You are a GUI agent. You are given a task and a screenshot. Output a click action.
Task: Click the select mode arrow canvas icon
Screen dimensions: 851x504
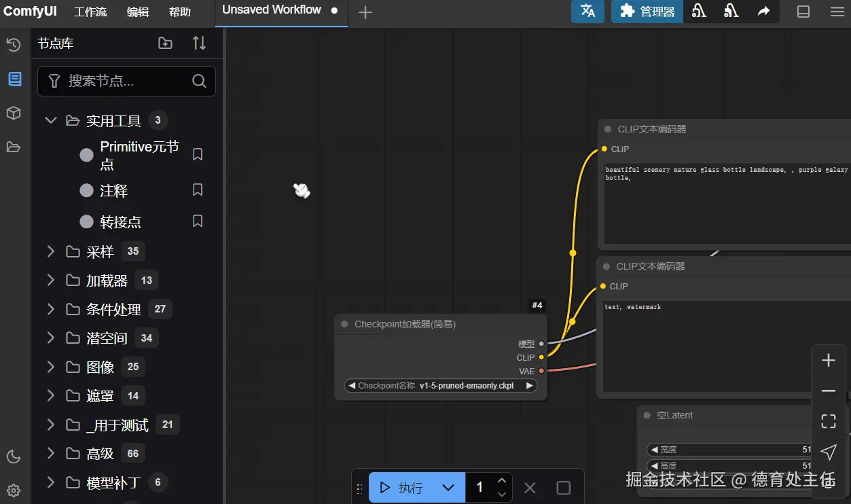click(829, 452)
